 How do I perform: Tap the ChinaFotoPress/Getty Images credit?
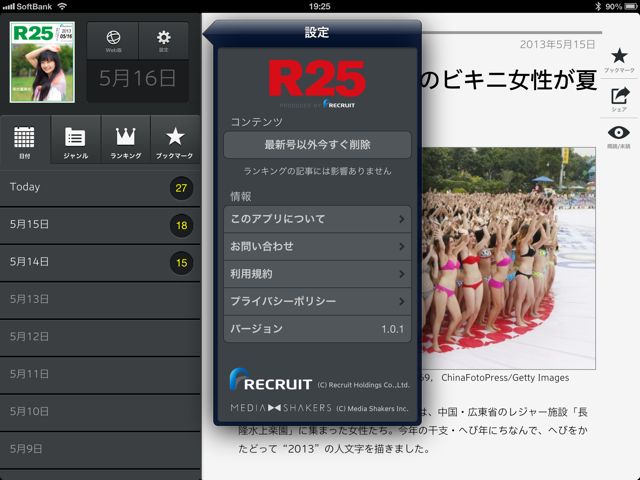point(505,378)
